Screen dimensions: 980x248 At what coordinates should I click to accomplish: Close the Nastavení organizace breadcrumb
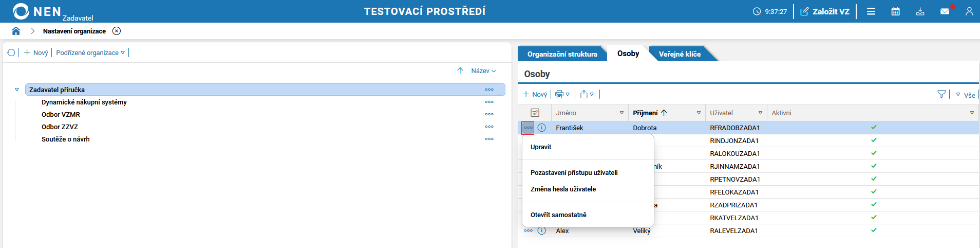coord(117,31)
